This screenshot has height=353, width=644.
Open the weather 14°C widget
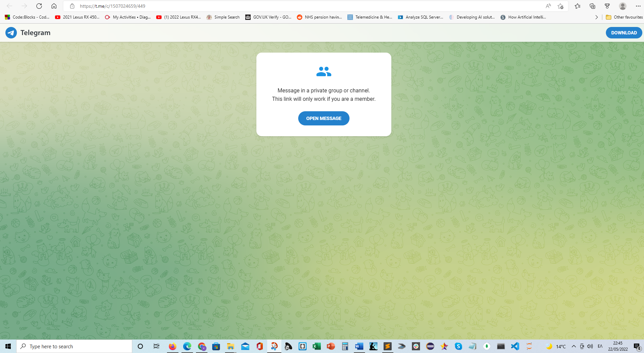pos(556,346)
